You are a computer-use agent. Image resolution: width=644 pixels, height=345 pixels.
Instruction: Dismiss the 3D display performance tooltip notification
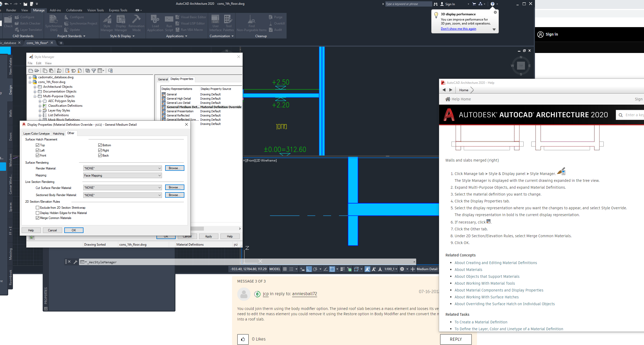point(495,12)
